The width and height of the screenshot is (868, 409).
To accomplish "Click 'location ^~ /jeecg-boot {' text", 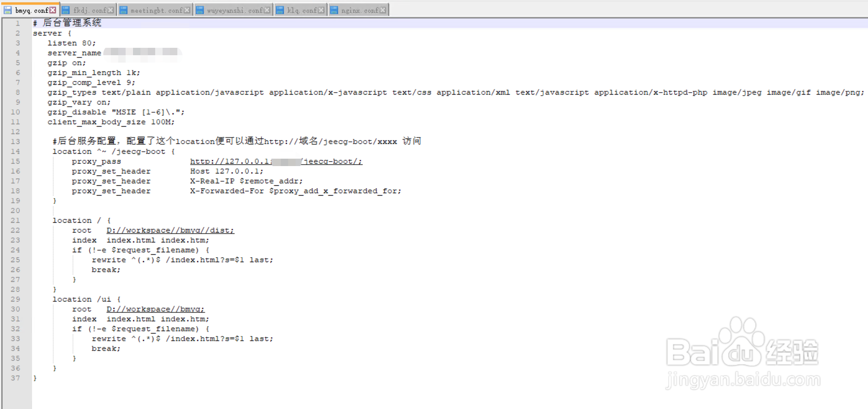I will point(114,152).
